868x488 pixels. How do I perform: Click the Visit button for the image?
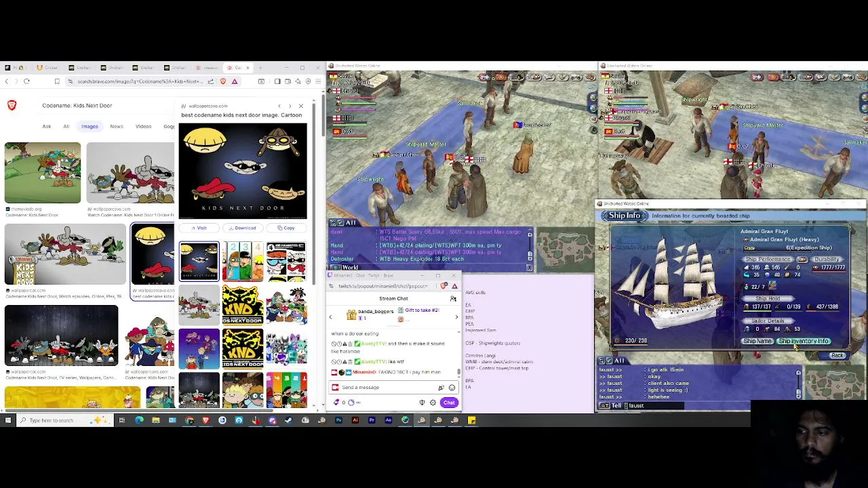pyautogui.click(x=199, y=228)
